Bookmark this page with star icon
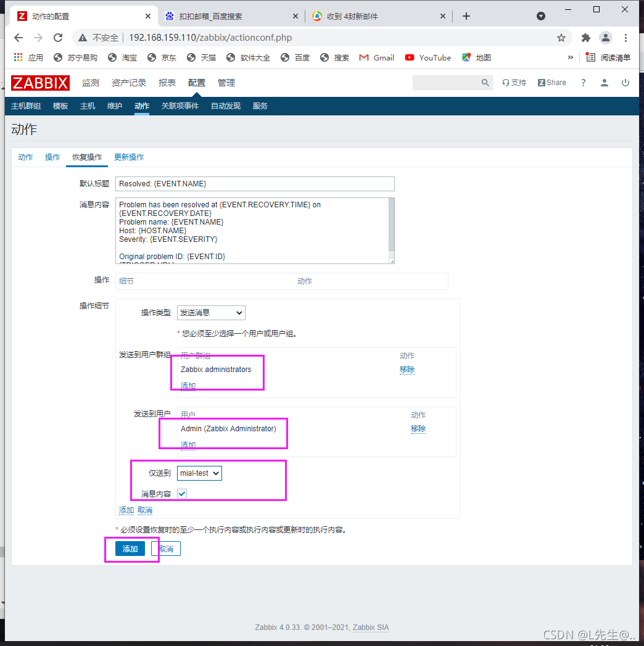 561,38
